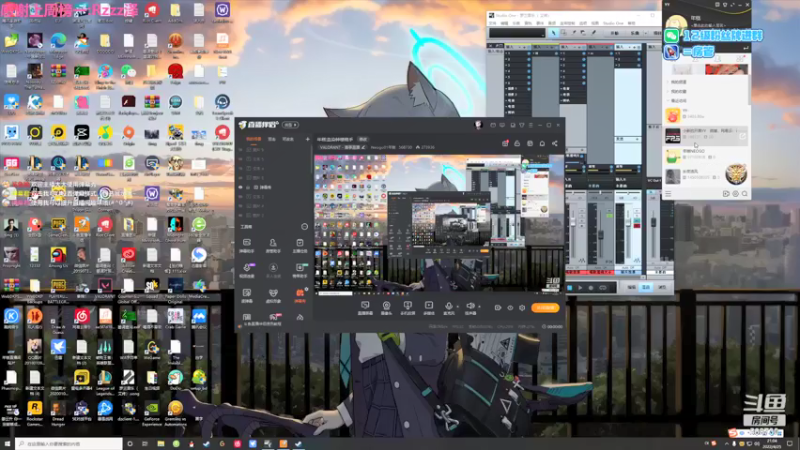The image size is (800, 450).
Task: Open the FPS channel entry in YY list
Action: pos(706,135)
